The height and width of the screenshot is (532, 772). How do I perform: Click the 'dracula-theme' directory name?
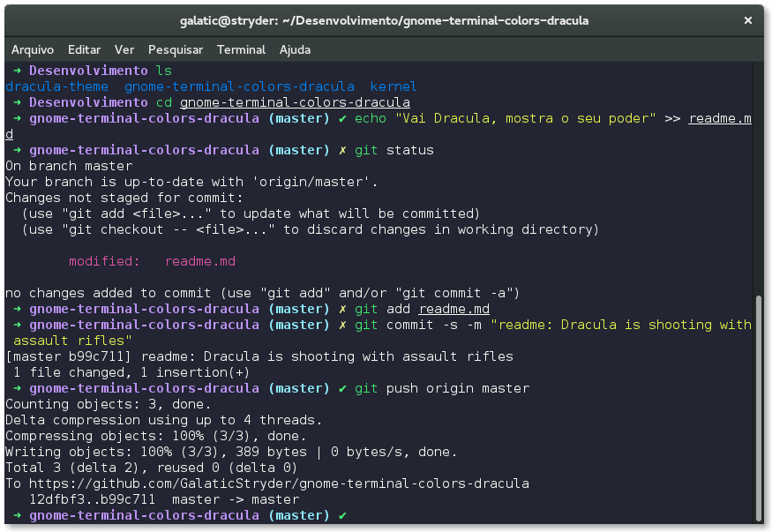(x=56, y=86)
